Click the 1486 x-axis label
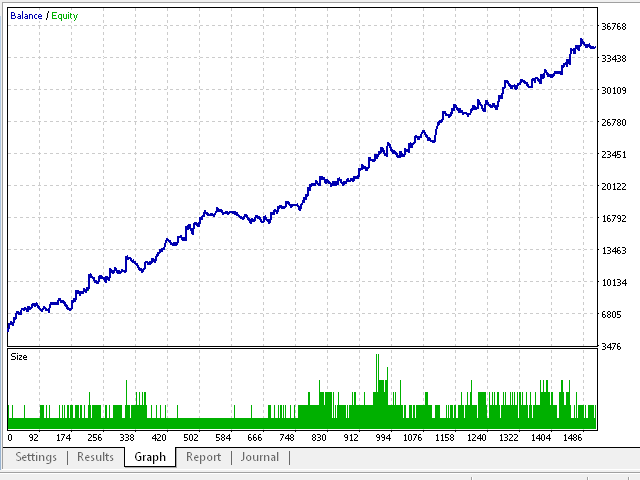Viewport: 640px width, 480px height. click(x=573, y=438)
